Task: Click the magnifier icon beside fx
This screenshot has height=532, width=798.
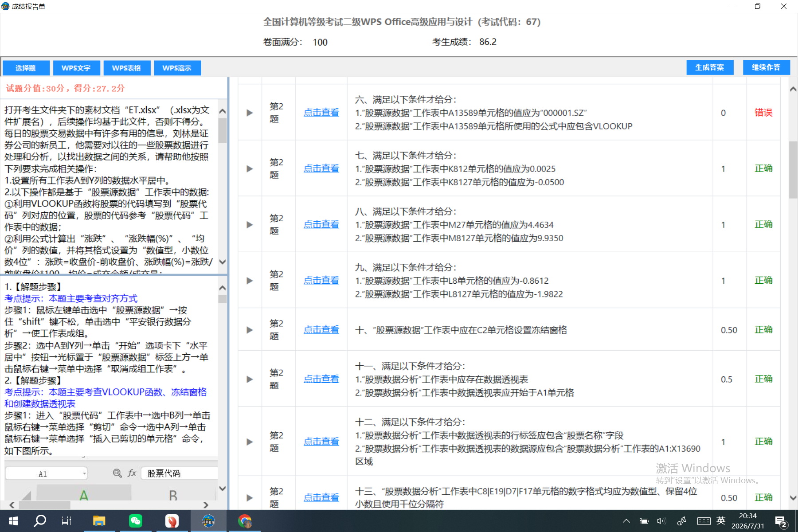Action: (x=117, y=473)
